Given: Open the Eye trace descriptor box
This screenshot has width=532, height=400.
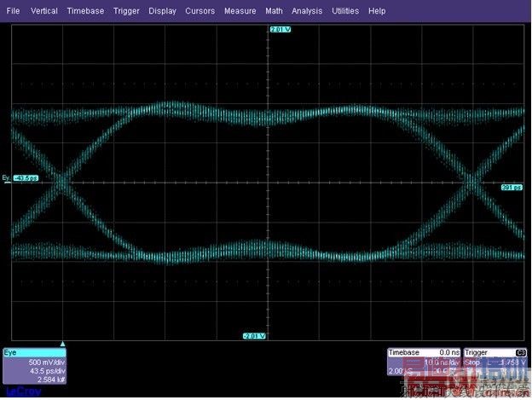Looking at the screenshot, I should (x=35, y=366).
